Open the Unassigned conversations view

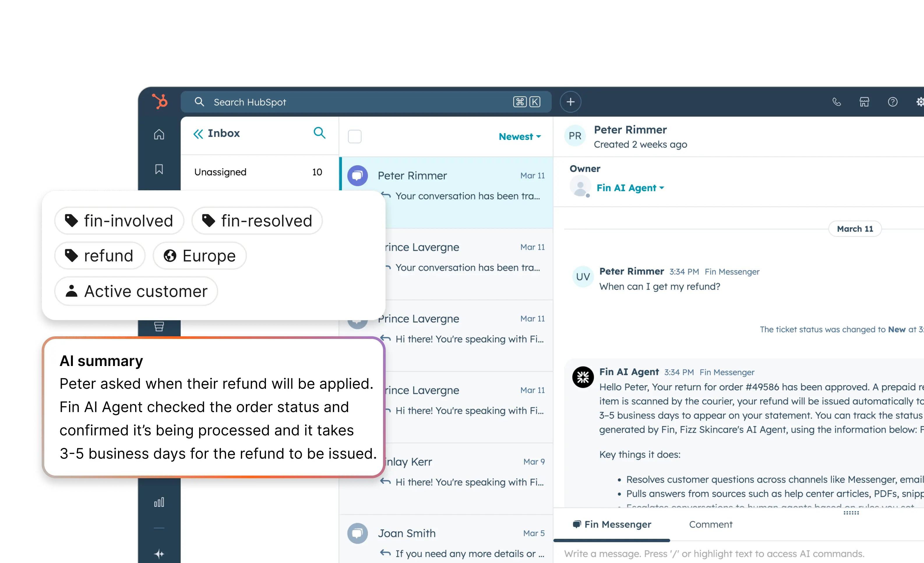[221, 172]
